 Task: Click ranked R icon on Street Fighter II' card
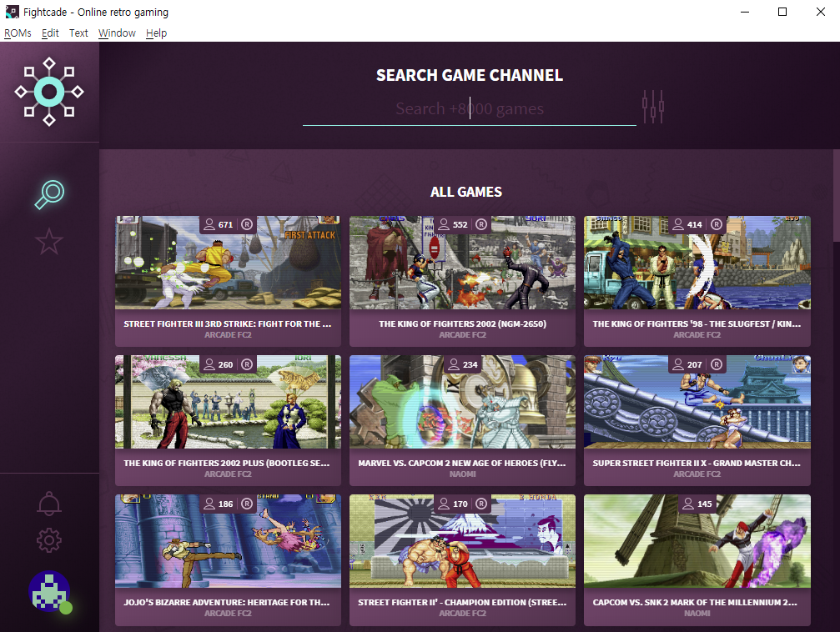pos(481,504)
